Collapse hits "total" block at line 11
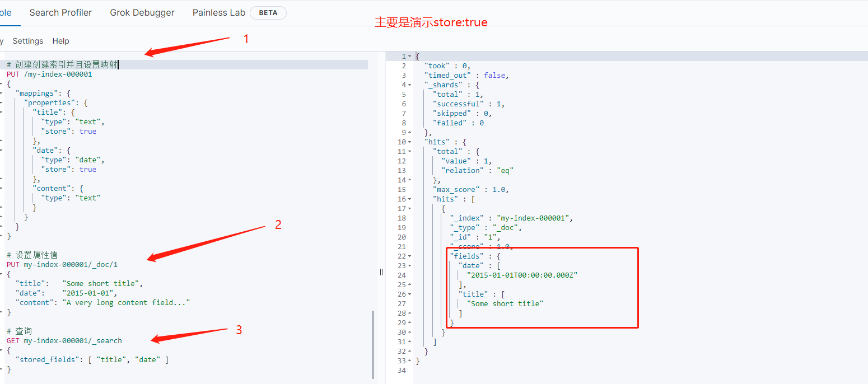868x384 pixels. click(x=409, y=152)
